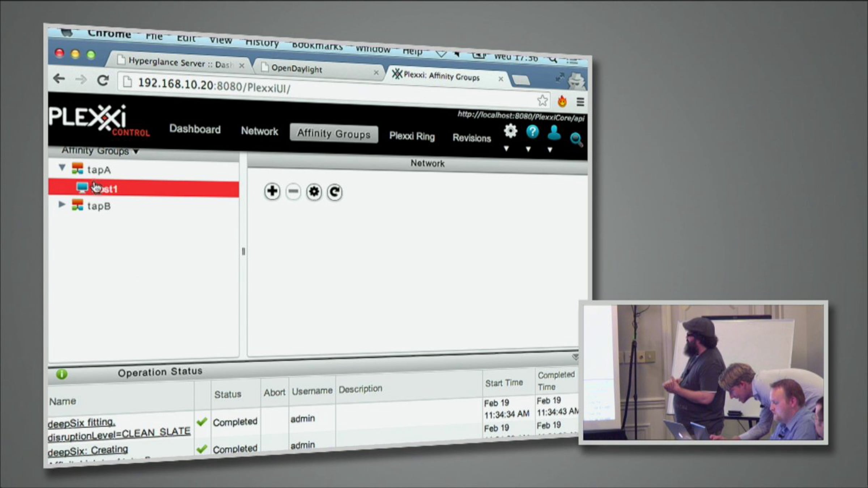Click the green check beside deepSix: Creating row

click(x=202, y=449)
